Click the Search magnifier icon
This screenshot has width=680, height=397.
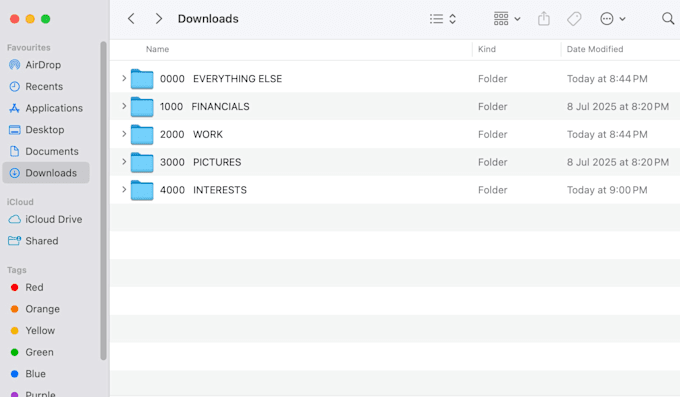(668, 18)
